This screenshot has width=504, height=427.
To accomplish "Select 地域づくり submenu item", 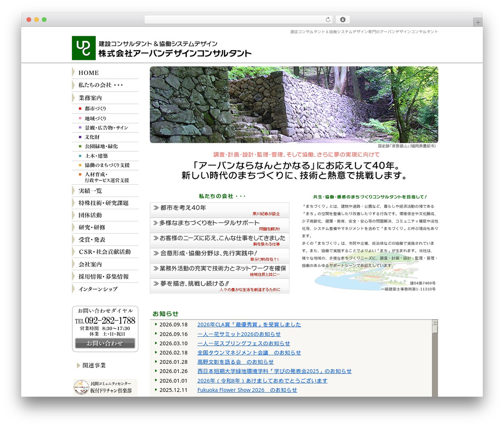I will (105, 118).
